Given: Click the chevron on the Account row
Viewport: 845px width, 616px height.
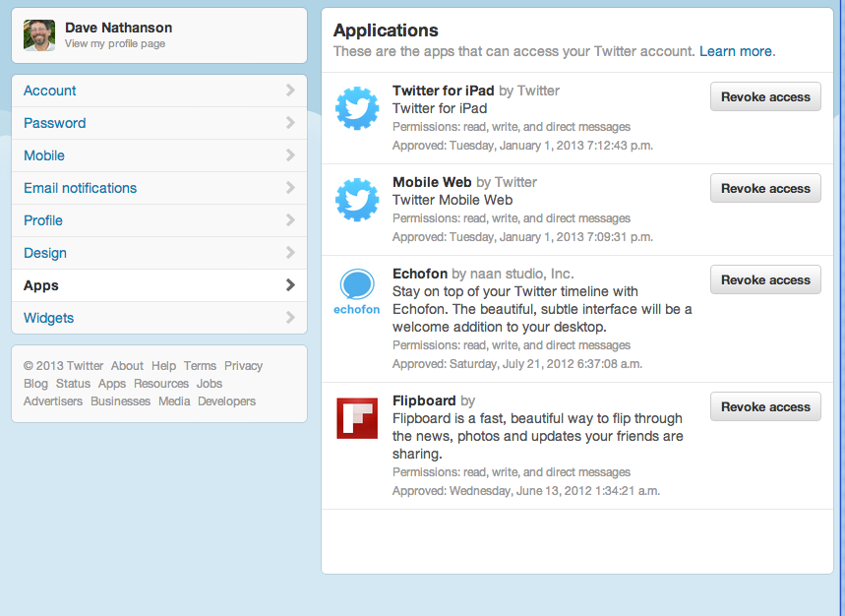Looking at the screenshot, I should [290, 90].
